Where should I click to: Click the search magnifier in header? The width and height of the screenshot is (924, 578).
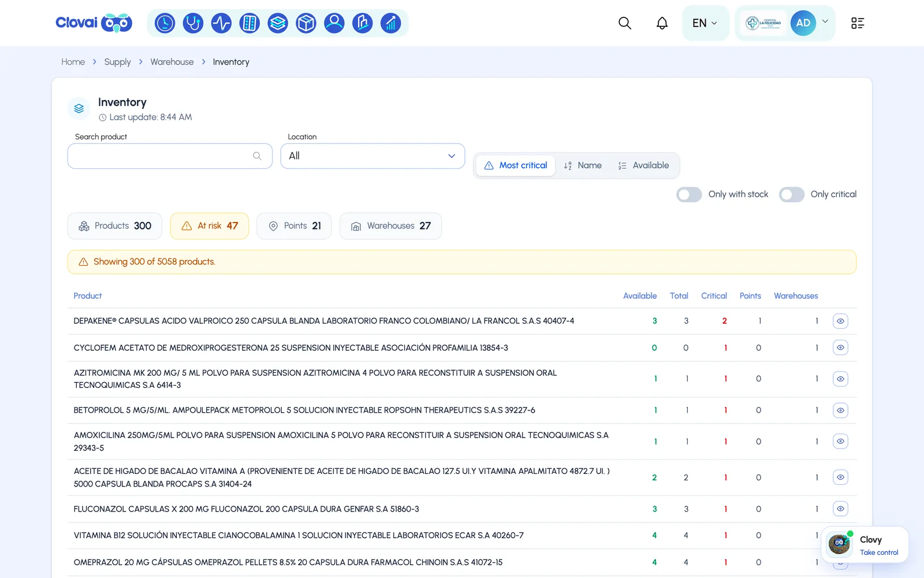pyautogui.click(x=625, y=23)
